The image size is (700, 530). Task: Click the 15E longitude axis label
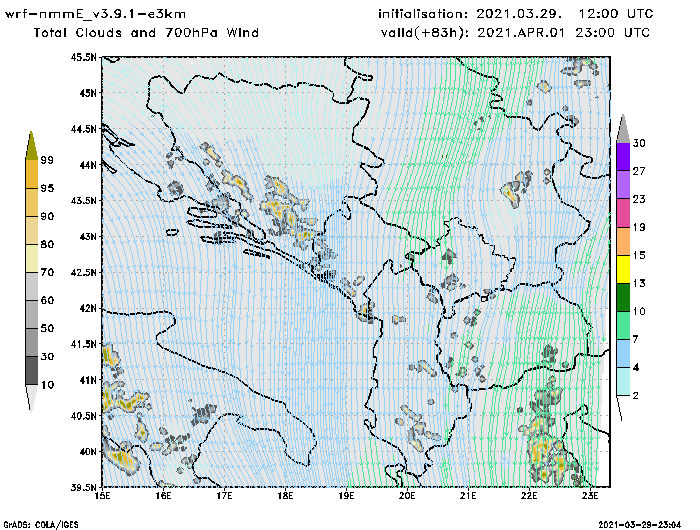(x=102, y=496)
